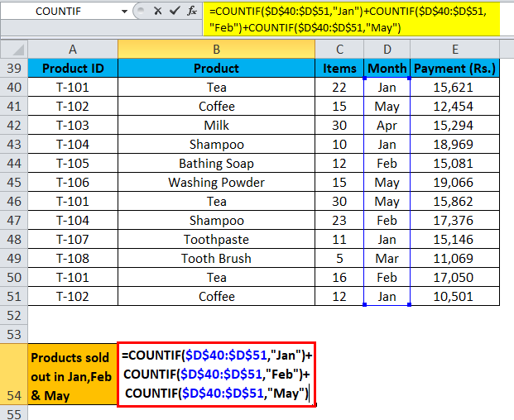Select payment cell 10,501

click(455, 296)
